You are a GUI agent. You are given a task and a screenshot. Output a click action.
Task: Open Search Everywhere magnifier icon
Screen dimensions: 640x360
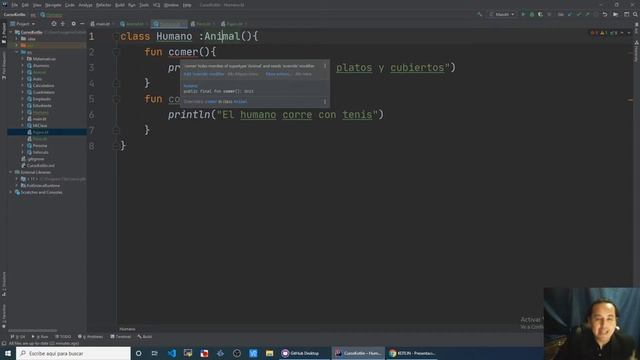point(636,14)
